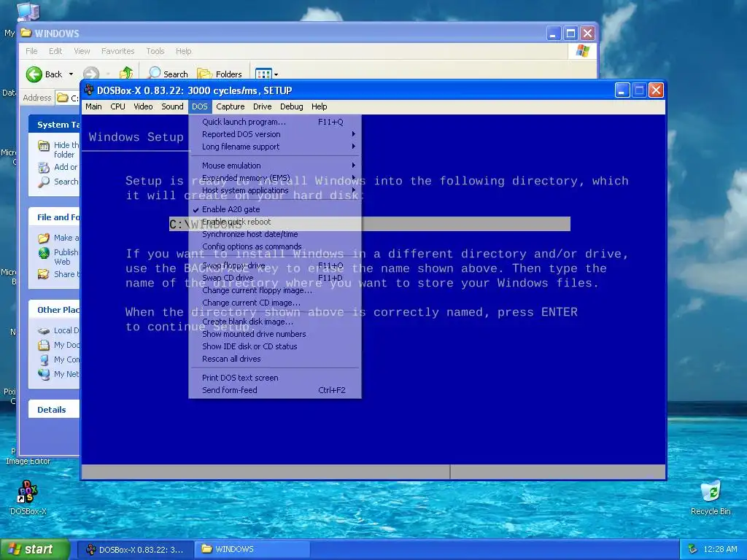Expand the Expanded memory (EMS) submenu

pyautogui.click(x=275, y=178)
